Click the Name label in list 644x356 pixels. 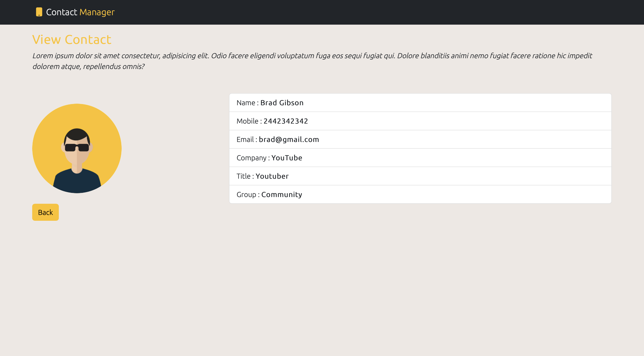point(246,103)
